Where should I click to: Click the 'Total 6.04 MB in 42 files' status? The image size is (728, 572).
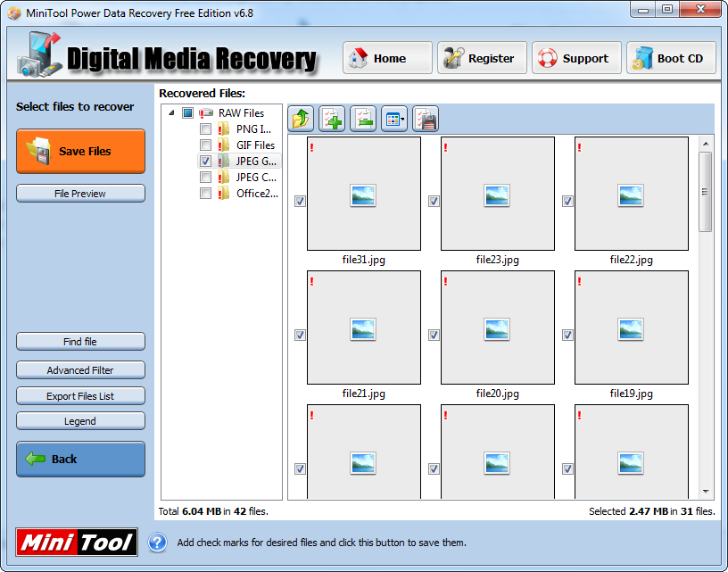[x=213, y=511]
